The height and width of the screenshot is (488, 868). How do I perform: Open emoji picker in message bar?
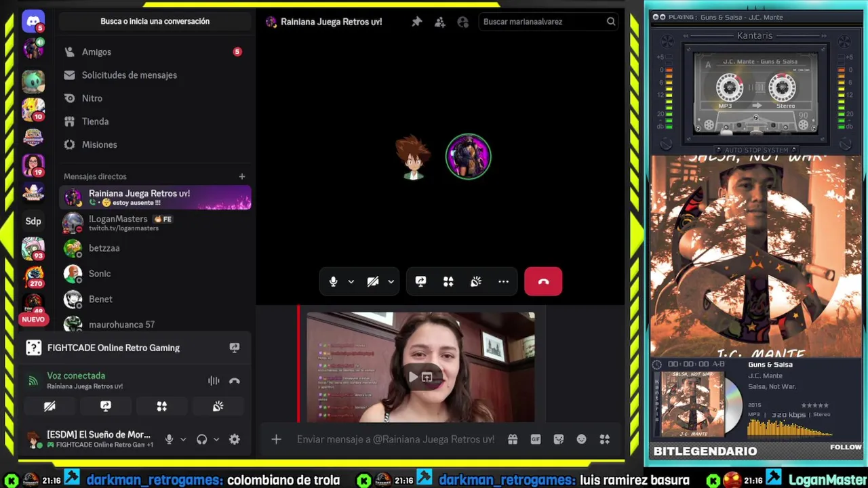pyautogui.click(x=581, y=439)
